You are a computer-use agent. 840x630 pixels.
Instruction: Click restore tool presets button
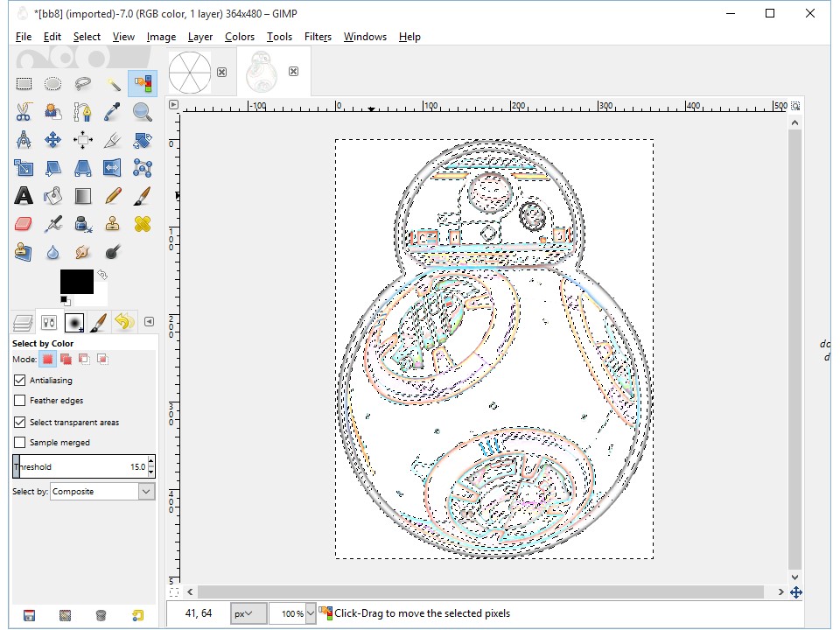point(65,615)
